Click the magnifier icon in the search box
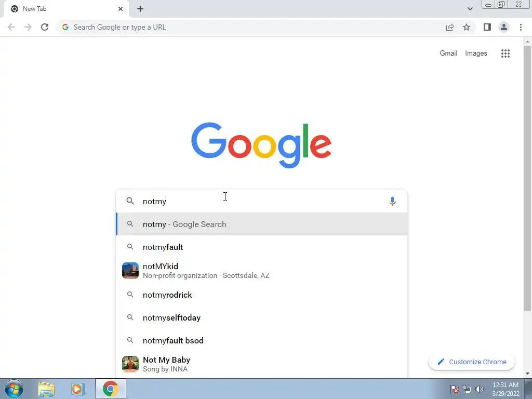532x399 pixels. [130, 201]
